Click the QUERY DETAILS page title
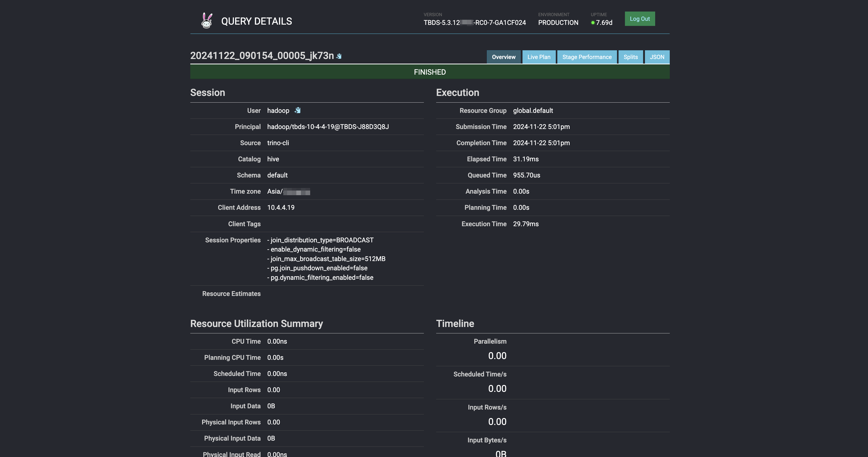 (x=256, y=21)
